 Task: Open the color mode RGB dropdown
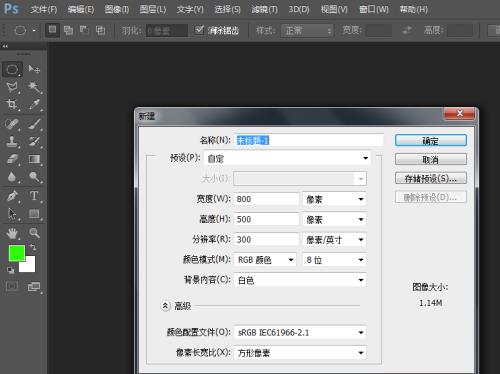(265, 260)
